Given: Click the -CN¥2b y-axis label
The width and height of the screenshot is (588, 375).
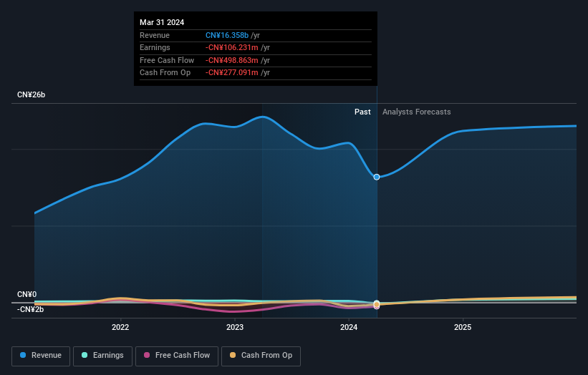Looking at the screenshot, I should 30,309.
